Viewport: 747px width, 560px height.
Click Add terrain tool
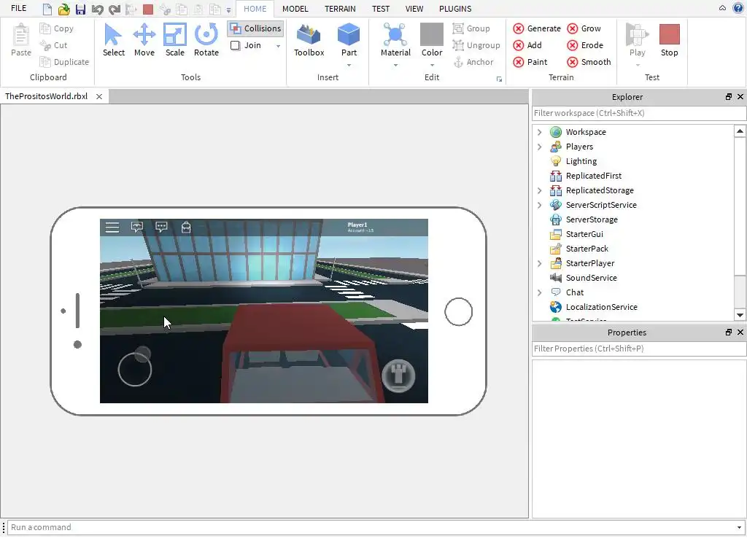[x=527, y=45]
